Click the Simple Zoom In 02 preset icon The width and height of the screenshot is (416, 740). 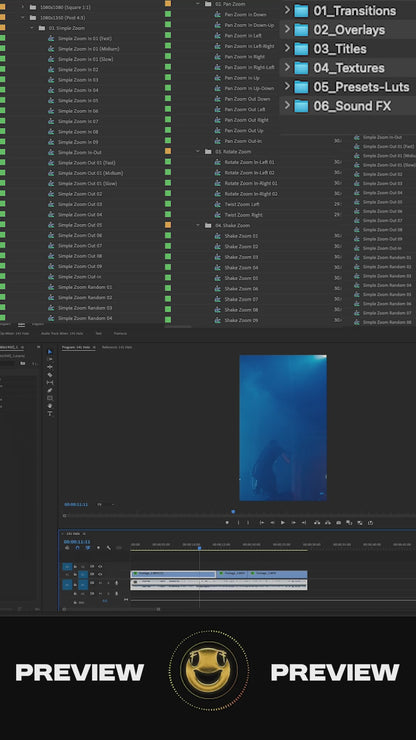point(51,69)
